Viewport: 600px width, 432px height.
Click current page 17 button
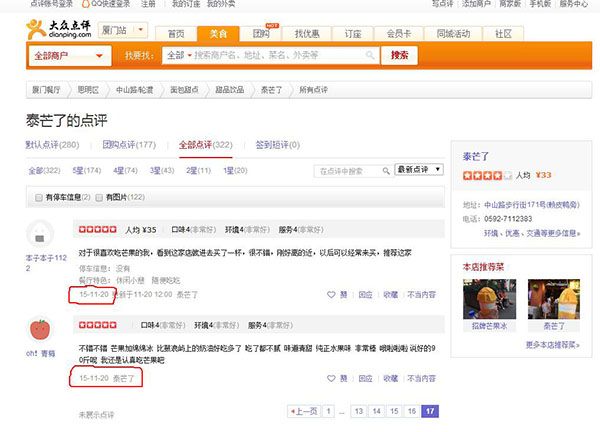click(x=430, y=411)
